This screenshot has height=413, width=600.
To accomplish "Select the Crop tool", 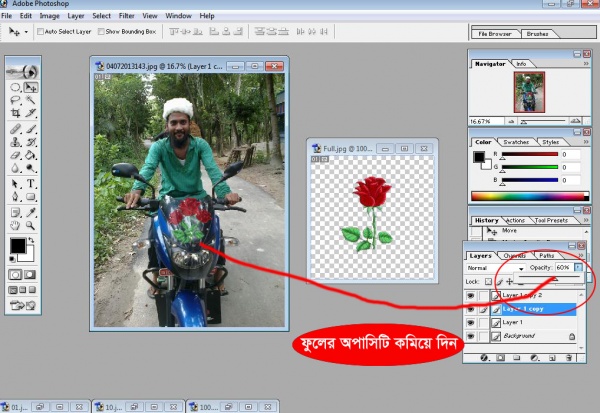I will [x=15, y=113].
